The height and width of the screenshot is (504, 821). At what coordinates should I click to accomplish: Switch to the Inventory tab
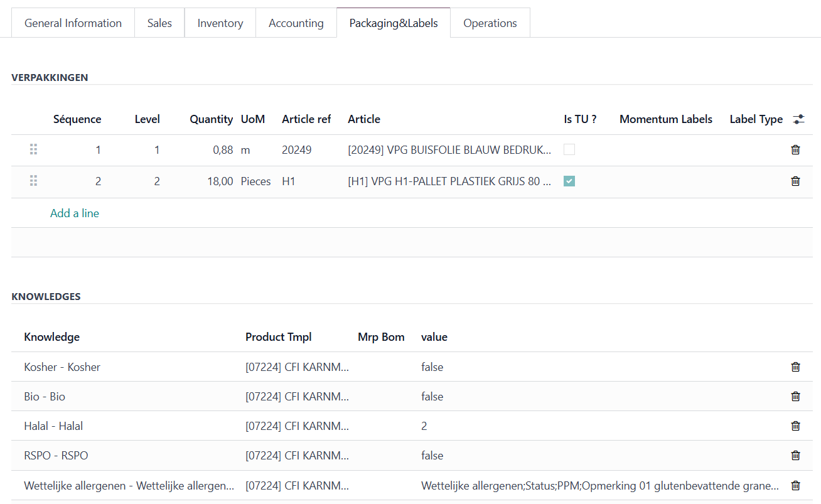click(220, 23)
